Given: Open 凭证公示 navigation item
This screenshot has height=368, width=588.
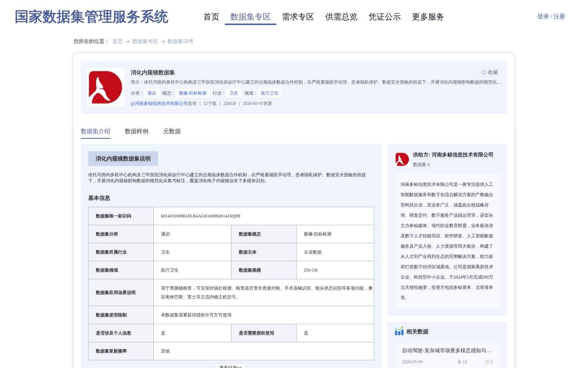Looking at the screenshot, I should 385,17.
